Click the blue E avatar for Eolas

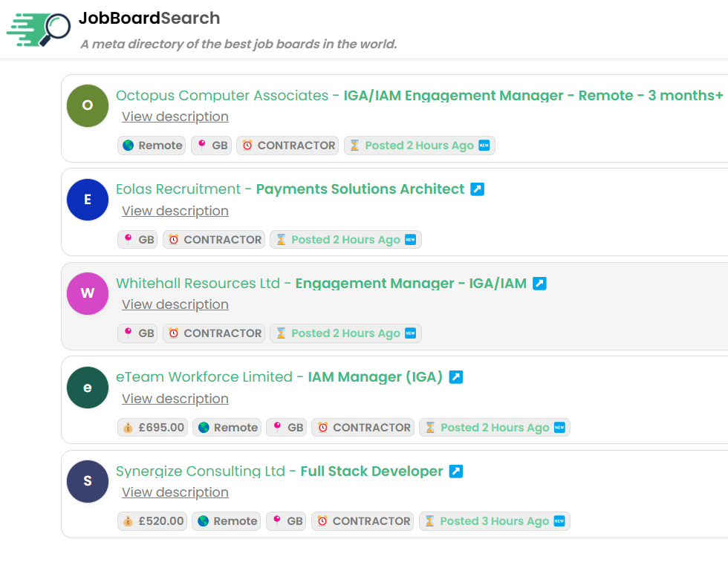tap(88, 200)
